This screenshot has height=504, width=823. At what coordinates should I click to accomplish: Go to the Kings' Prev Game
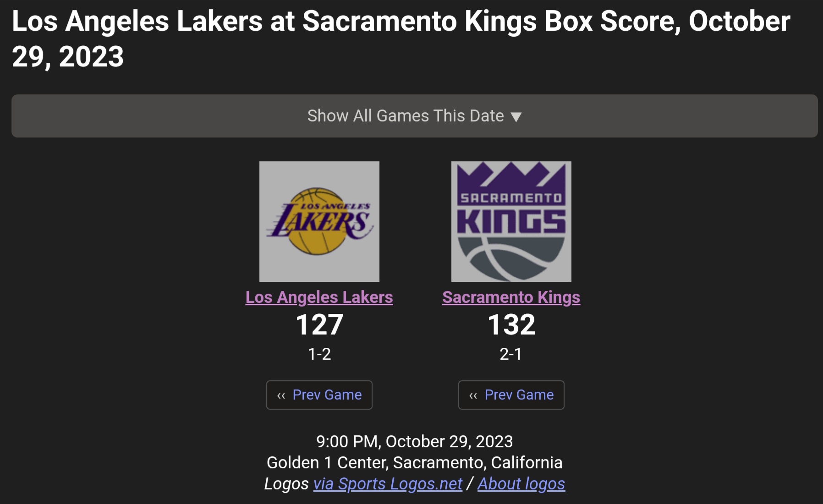pos(519,395)
